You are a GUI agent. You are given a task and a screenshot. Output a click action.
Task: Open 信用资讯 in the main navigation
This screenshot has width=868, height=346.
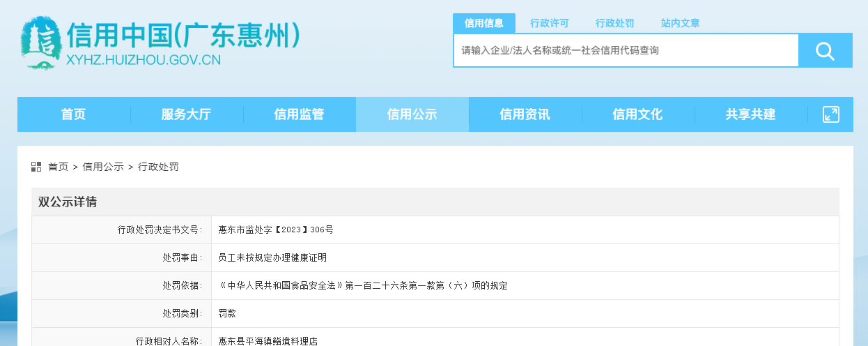(525, 114)
